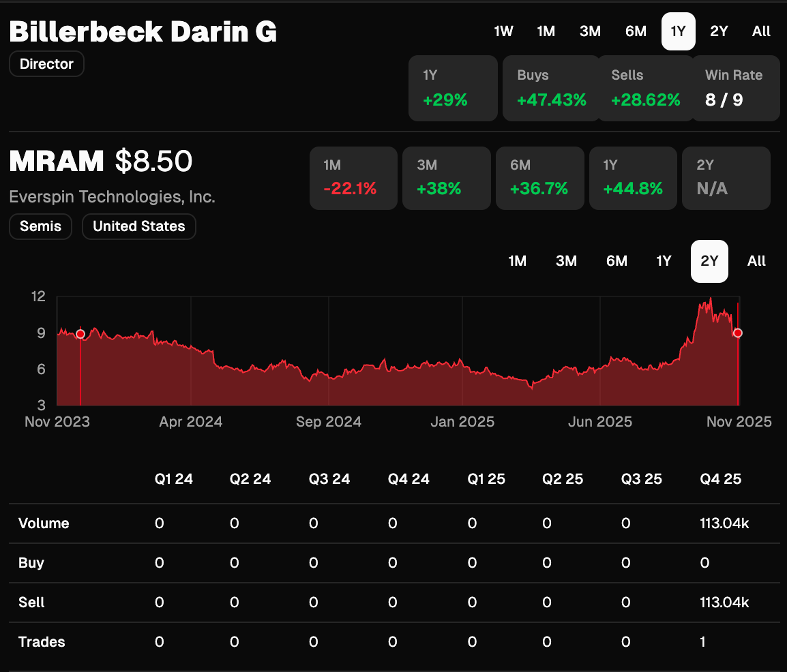
Task: Select the 6M insider performance range
Action: (636, 31)
